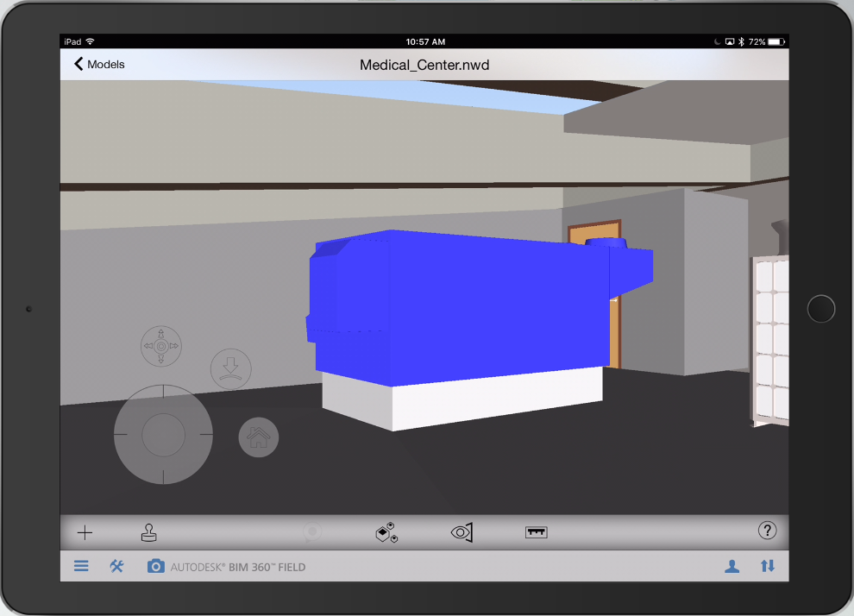
Task: Open the user account icon
Action: click(732, 567)
